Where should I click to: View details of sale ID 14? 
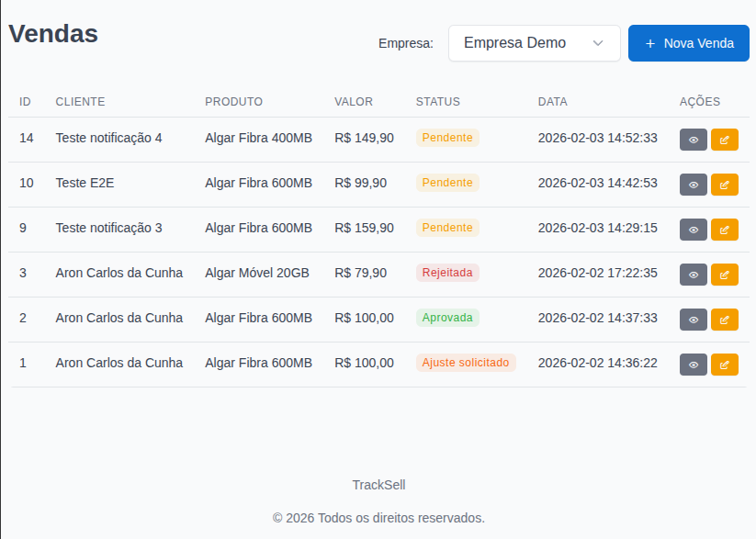tap(694, 140)
